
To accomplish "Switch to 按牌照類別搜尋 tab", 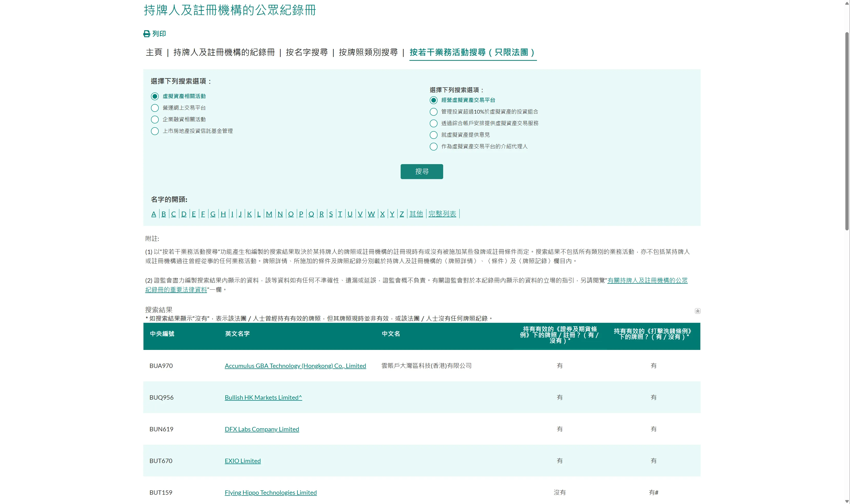I will pos(368,52).
